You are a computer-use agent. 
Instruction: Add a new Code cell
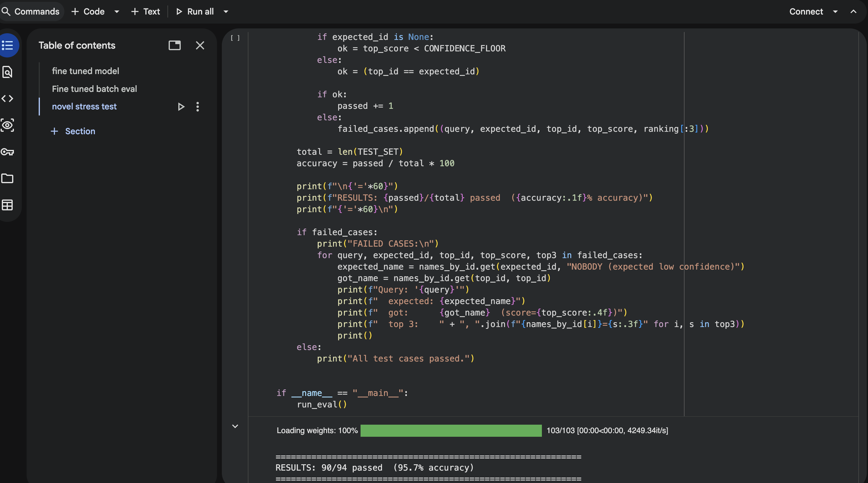point(88,11)
